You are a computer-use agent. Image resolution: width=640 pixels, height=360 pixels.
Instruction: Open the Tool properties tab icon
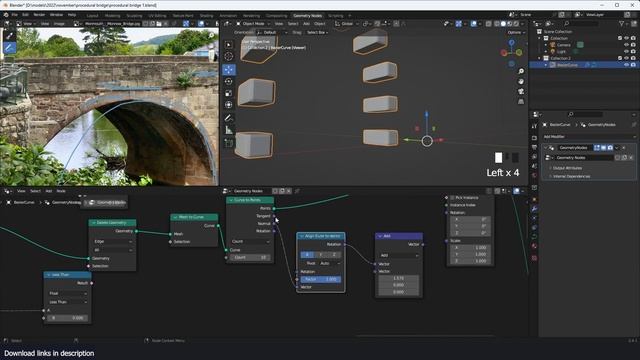coord(534,127)
